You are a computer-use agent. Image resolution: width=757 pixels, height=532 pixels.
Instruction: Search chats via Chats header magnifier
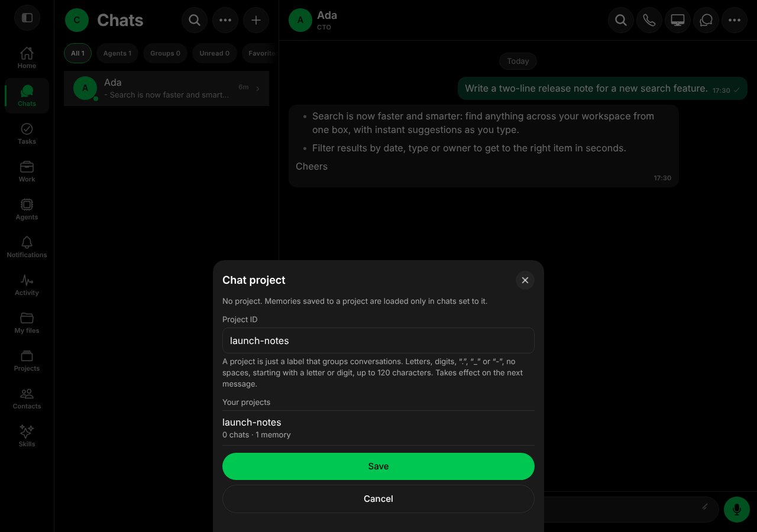195,20
